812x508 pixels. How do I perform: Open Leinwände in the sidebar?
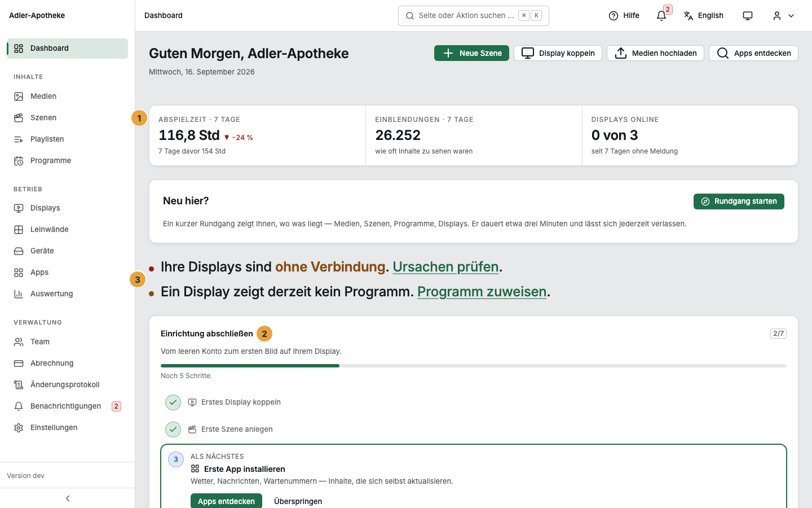click(x=68, y=229)
